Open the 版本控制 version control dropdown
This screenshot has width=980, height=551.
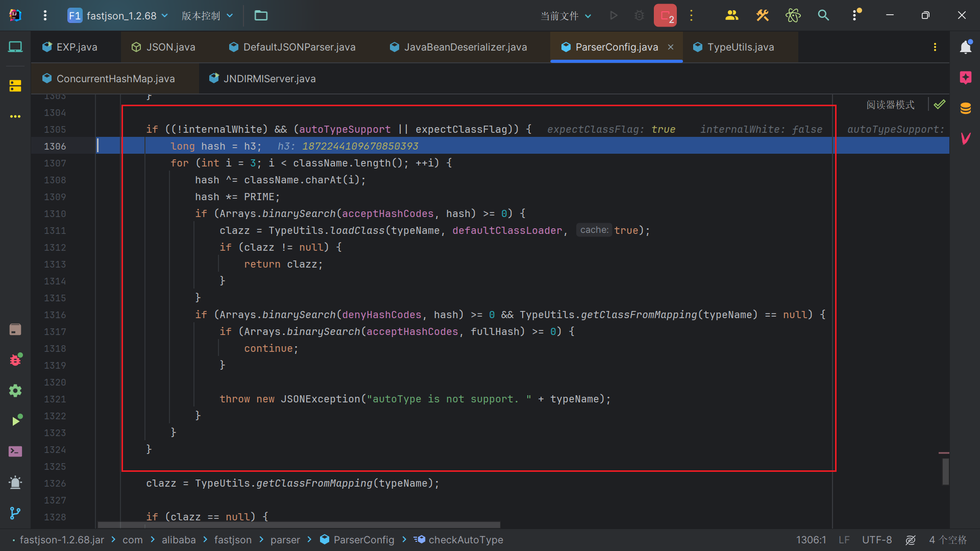pos(207,15)
